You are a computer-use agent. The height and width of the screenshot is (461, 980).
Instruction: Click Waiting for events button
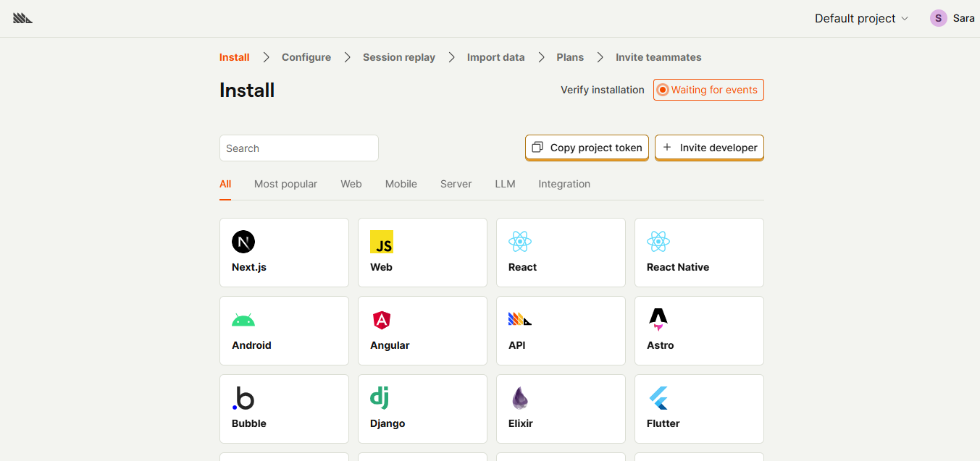pos(708,90)
